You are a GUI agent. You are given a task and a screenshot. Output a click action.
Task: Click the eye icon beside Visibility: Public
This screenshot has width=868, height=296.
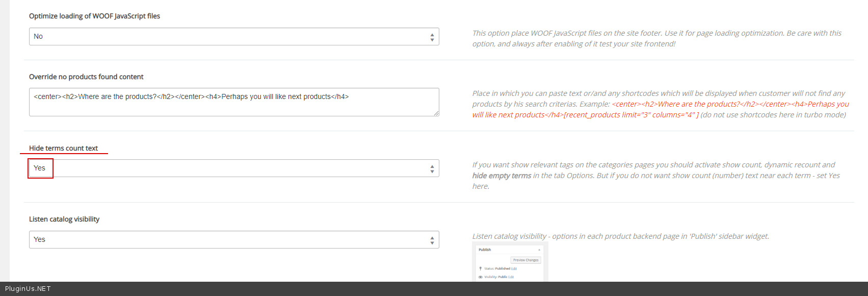pos(480,277)
